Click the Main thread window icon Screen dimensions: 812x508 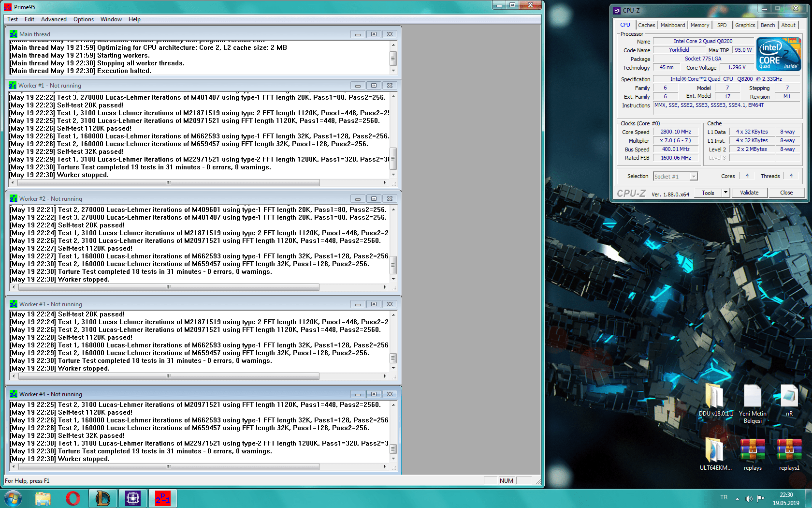click(13, 34)
